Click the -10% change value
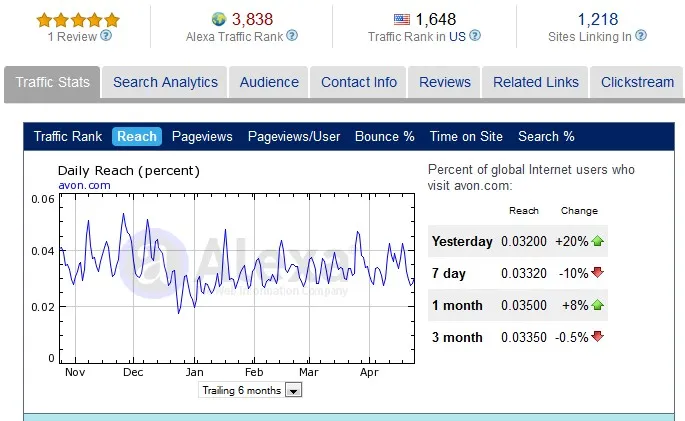The height and width of the screenshot is (421, 685). coord(574,273)
